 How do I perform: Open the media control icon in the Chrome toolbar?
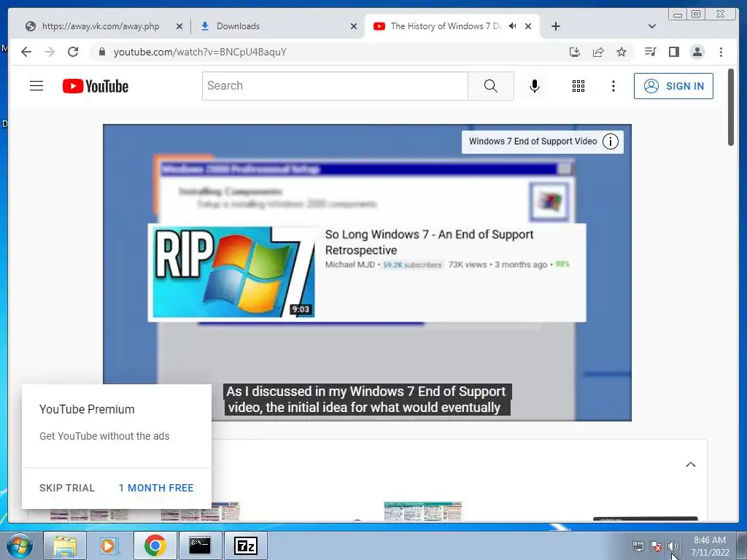[650, 52]
